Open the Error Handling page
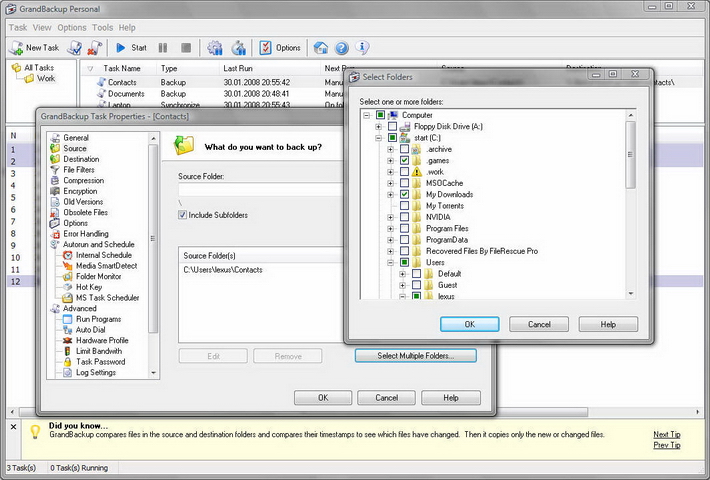Image resolution: width=710 pixels, height=480 pixels. 86,234
